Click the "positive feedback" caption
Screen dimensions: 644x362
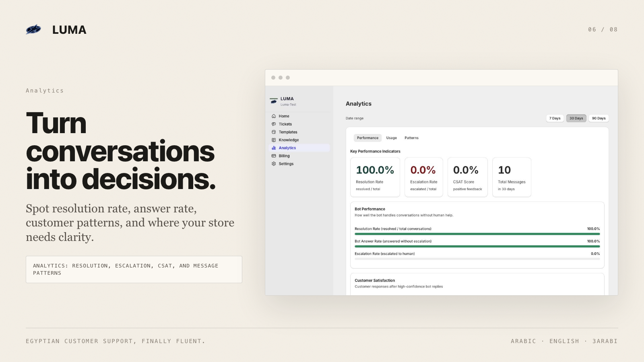pyautogui.click(x=467, y=189)
